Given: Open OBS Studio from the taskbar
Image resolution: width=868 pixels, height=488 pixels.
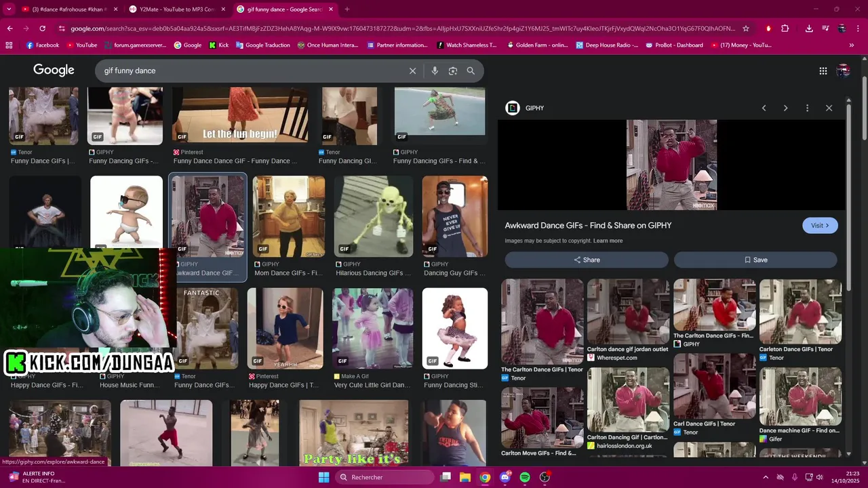Looking at the screenshot, I should click(545, 477).
